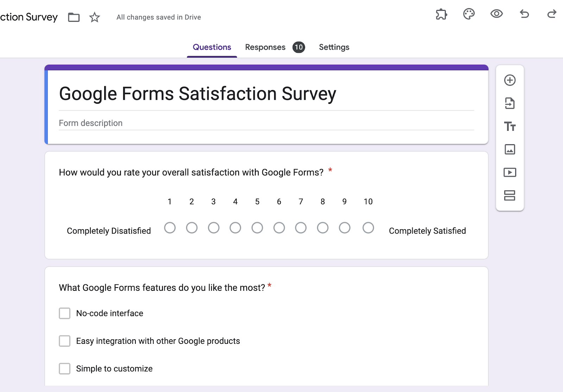
Task: Add a video using sidebar icon
Action: (510, 172)
